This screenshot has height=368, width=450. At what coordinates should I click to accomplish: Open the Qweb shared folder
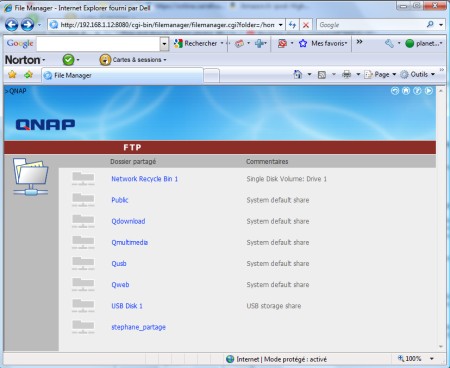click(x=120, y=285)
